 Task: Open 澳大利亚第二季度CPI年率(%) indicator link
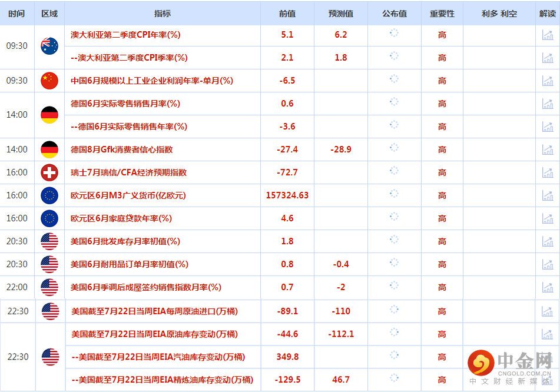[x=125, y=35]
